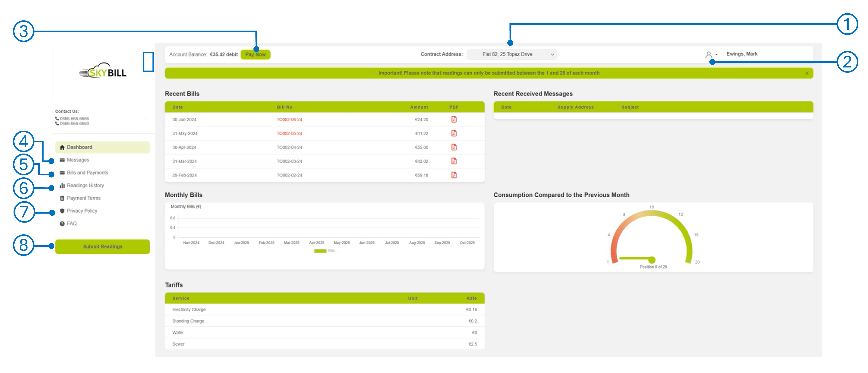Click the FAQ question mark icon
This screenshot has width=868, height=373.
62,223
